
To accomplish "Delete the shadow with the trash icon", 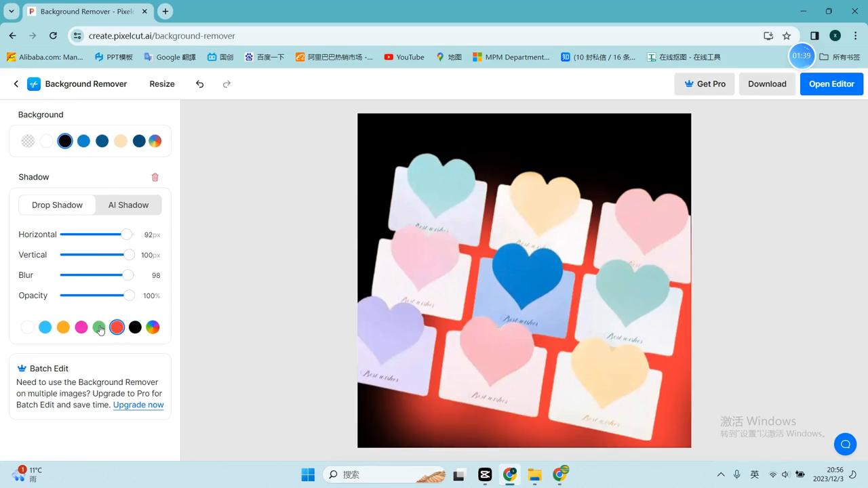I will tap(155, 177).
